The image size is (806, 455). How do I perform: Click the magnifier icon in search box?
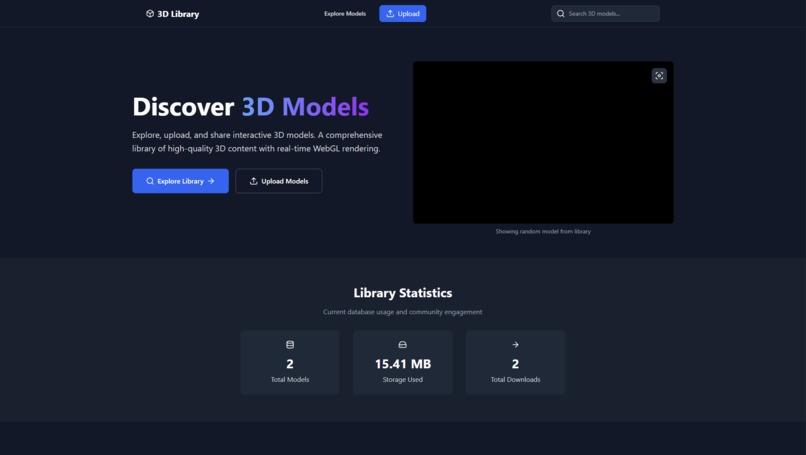(560, 14)
